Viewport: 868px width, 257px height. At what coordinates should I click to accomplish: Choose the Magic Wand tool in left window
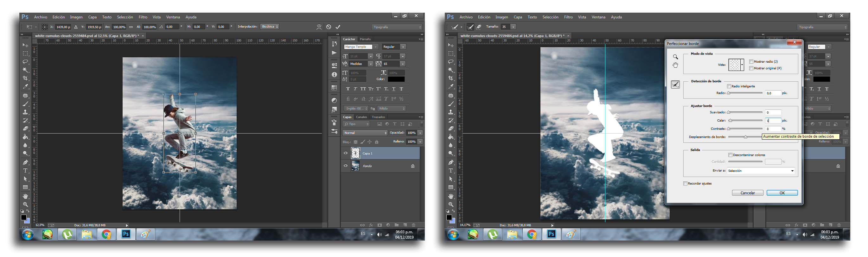coord(25,70)
